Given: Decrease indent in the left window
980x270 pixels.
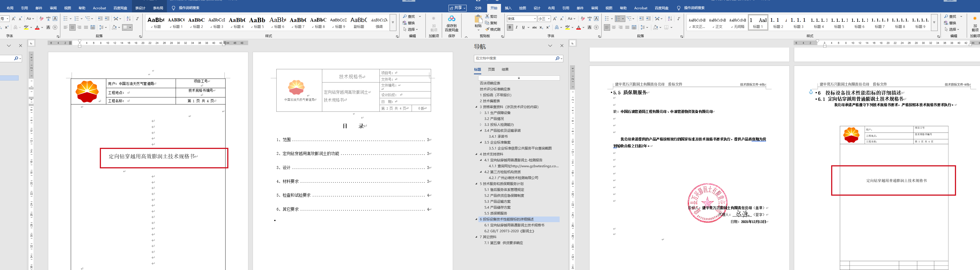Looking at the screenshot, I should point(100,19).
